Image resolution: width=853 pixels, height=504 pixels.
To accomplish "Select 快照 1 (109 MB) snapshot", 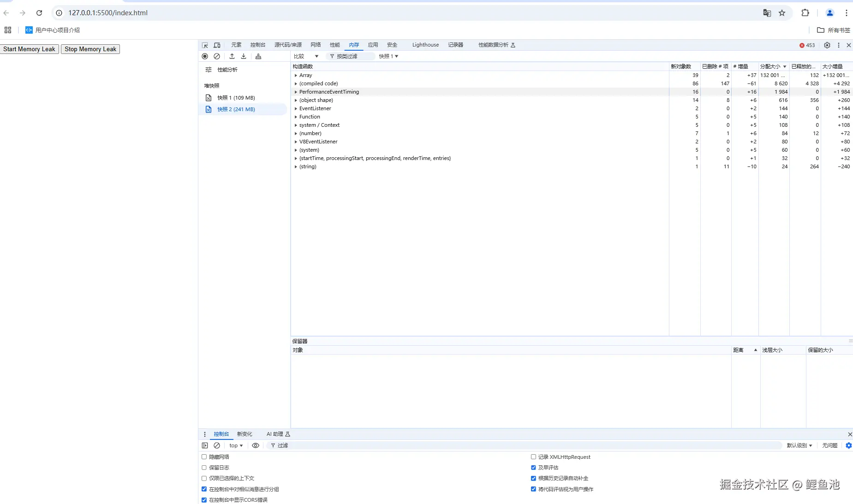I will click(244, 98).
